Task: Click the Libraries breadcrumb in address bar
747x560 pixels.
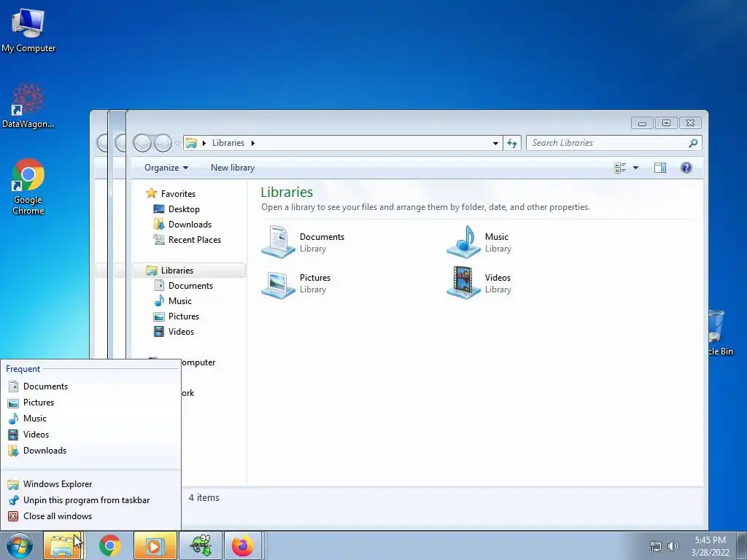Action: (x=228, y=143)
